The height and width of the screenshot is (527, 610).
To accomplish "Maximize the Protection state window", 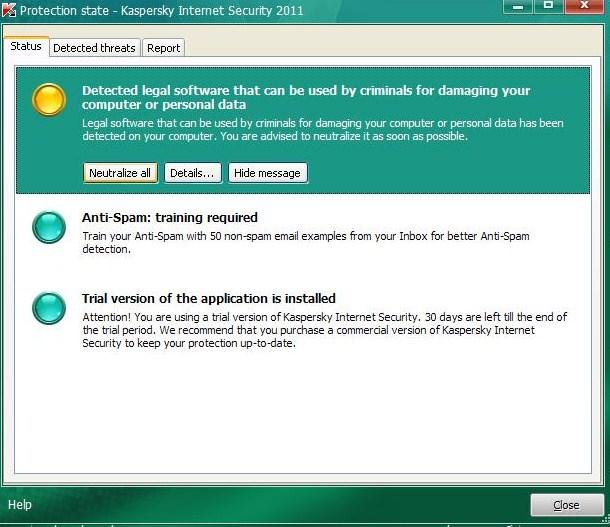I will (549, 8).
